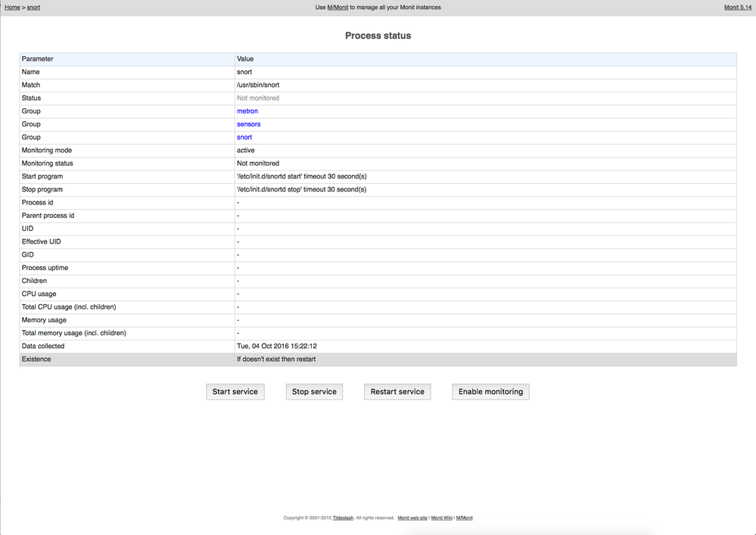
Task: Open the Monit Wiki footer link
Action: point(441,518)
